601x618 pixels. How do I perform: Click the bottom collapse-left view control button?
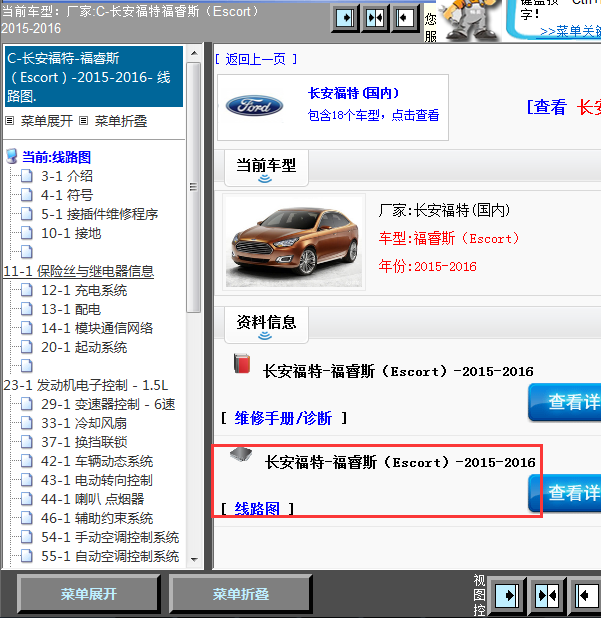[586, 595]
